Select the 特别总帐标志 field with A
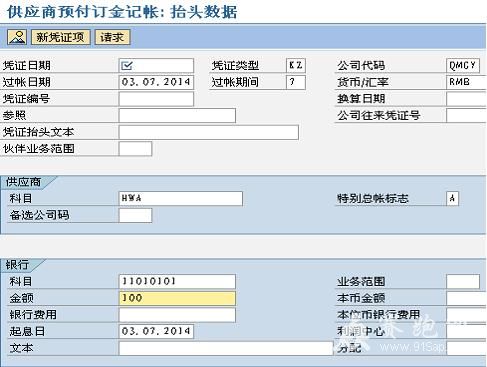This screenshot has height=367, width=487. 452,198
